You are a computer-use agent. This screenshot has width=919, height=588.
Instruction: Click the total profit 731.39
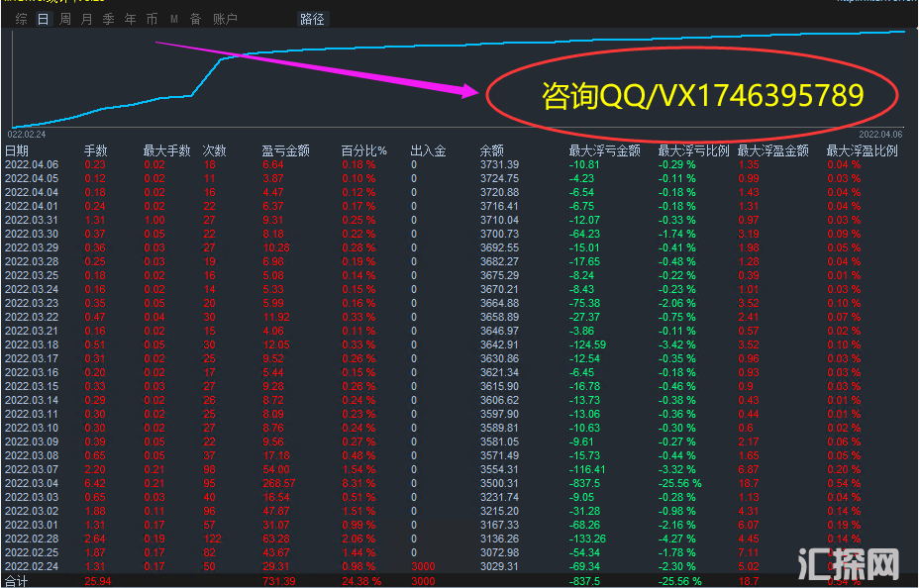coord(279,581)
